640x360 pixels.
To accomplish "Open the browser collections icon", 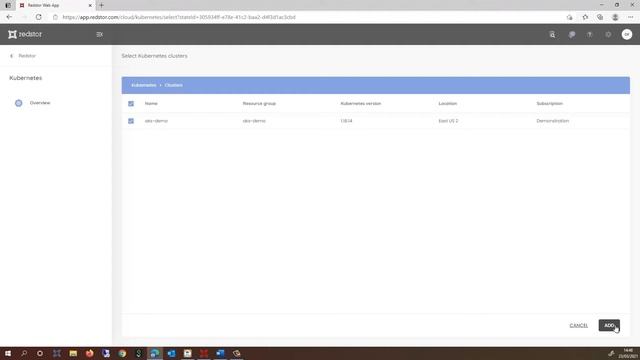I will [x=600, y=17].
